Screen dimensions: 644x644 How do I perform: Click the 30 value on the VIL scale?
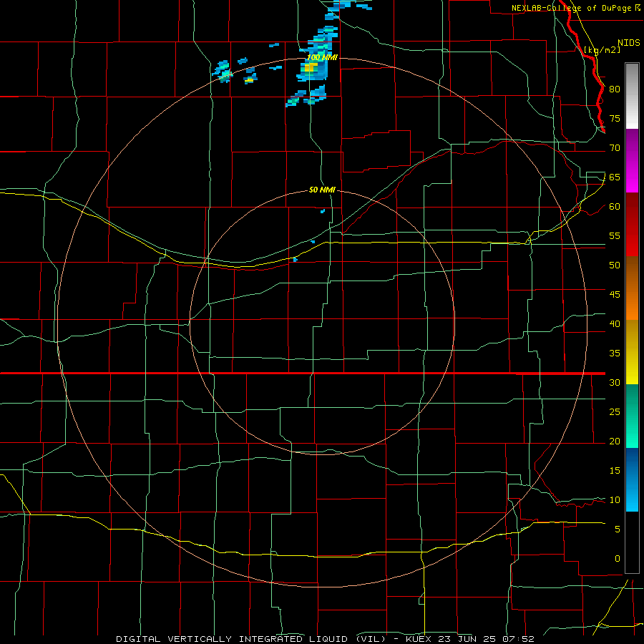pos(615,382)
